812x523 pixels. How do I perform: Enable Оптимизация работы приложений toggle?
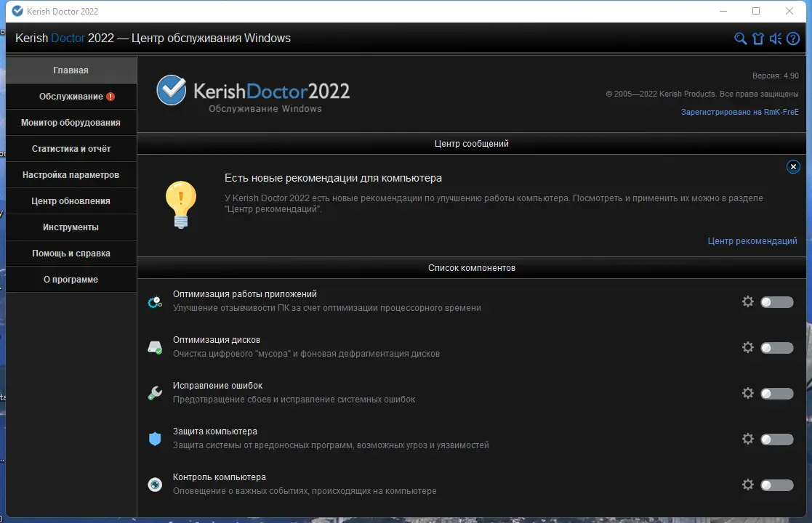click(777, 302)
